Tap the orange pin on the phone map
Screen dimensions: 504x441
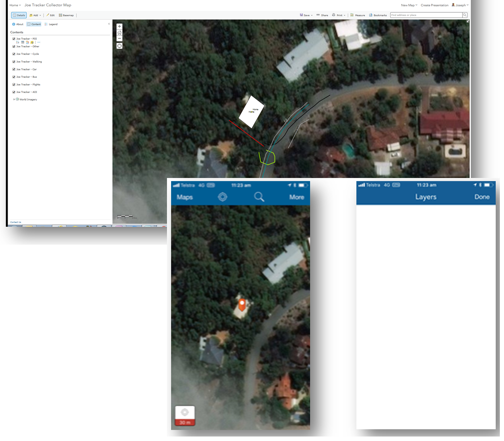point(242,305)
